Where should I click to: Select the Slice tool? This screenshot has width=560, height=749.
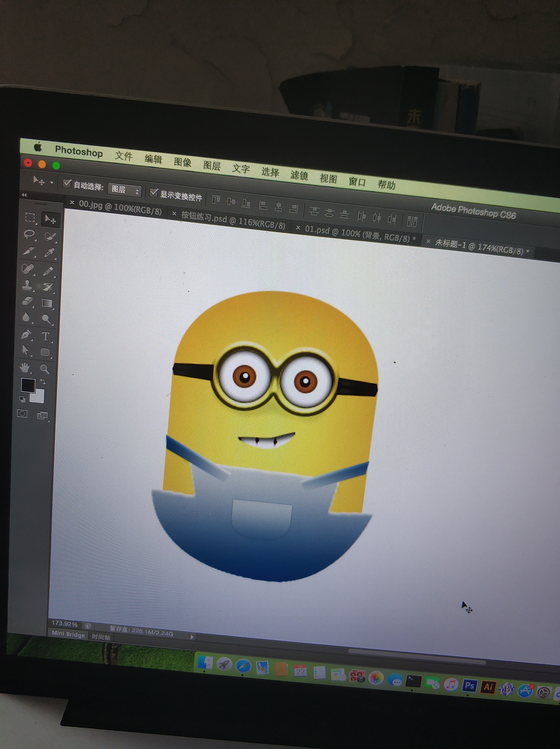[29, 251]
